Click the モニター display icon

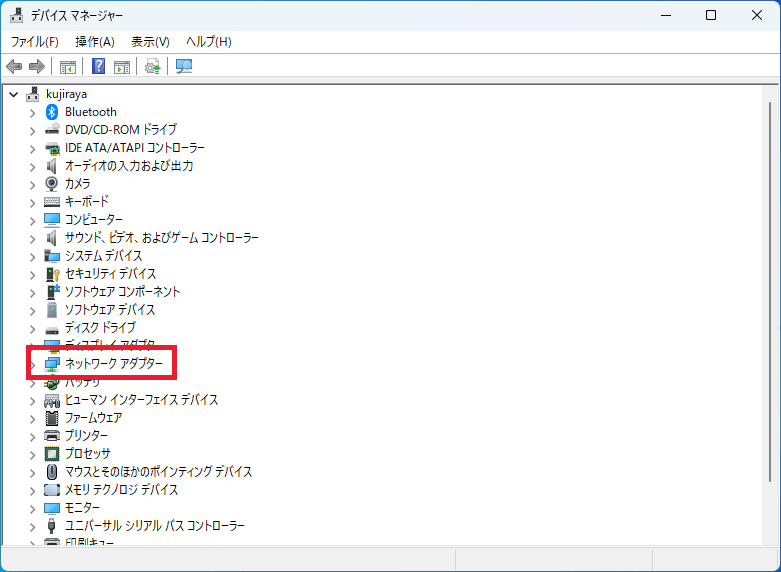(52, 508)
